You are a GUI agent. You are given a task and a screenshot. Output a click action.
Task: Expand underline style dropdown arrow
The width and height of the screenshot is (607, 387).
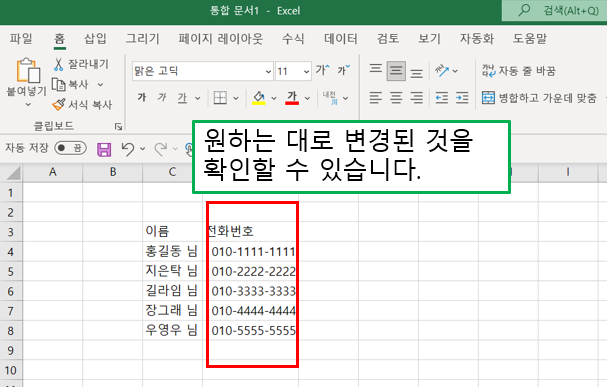click(x=197, y=98)
